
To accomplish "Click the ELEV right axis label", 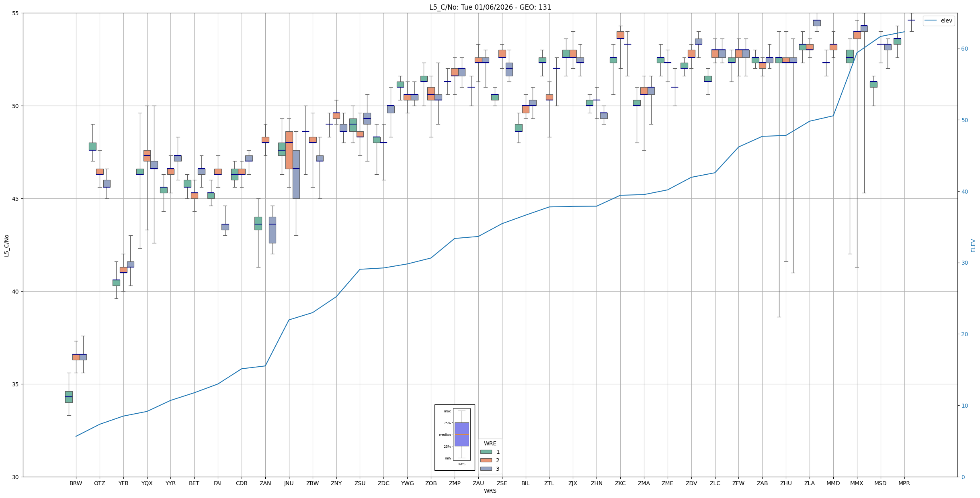I will tap(973, 245).
